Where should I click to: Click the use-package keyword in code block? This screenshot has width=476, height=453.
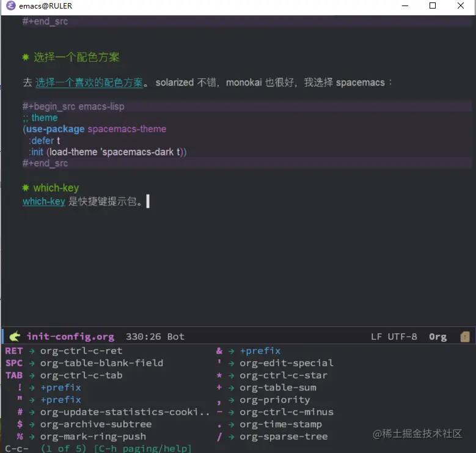click(55, 129)
